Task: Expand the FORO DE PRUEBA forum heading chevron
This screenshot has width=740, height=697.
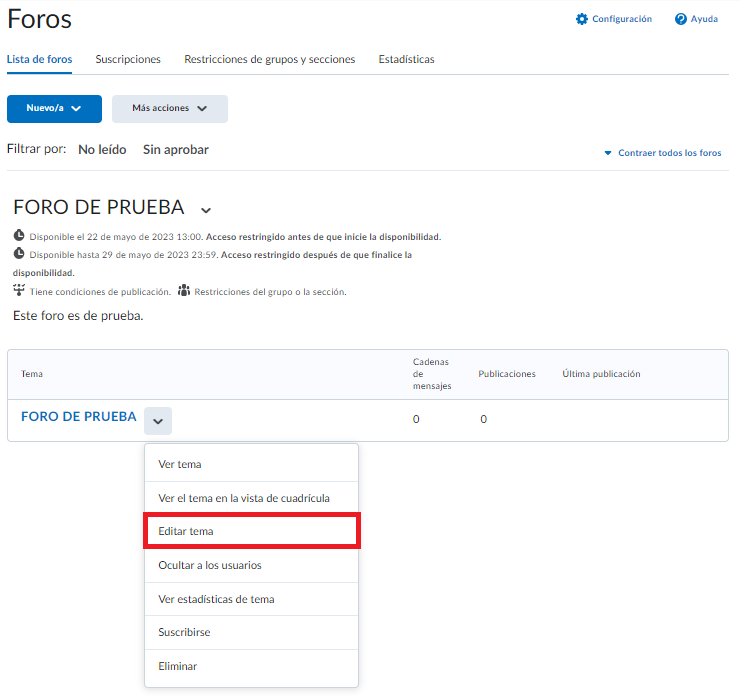Action: coord(206,210)
